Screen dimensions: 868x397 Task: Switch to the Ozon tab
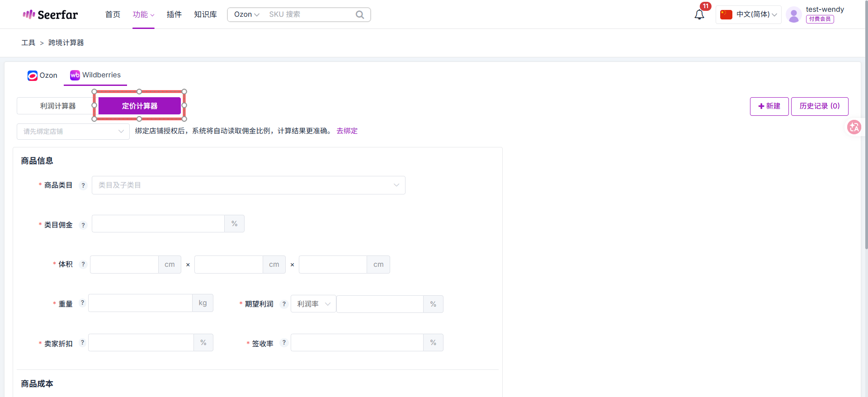pos(42,76)
